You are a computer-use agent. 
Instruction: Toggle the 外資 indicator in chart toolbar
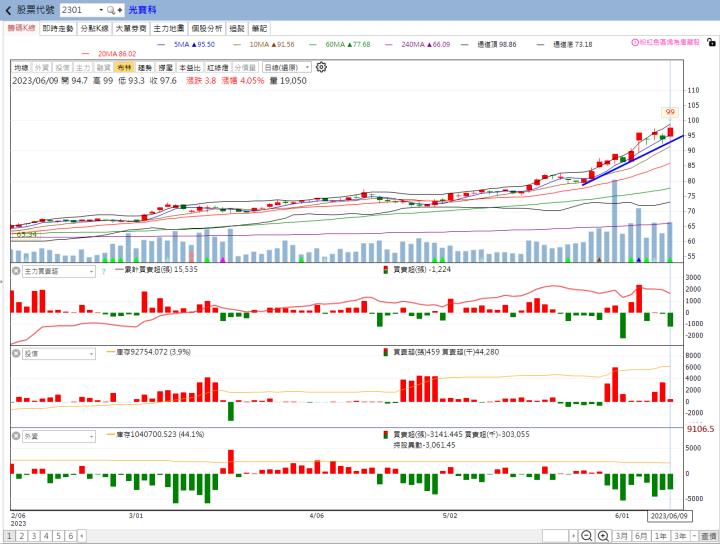pos(41,67)
